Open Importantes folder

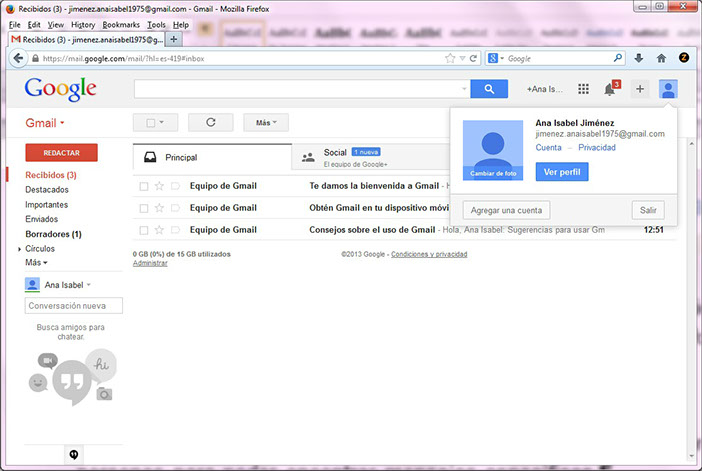tap(47, 205)
